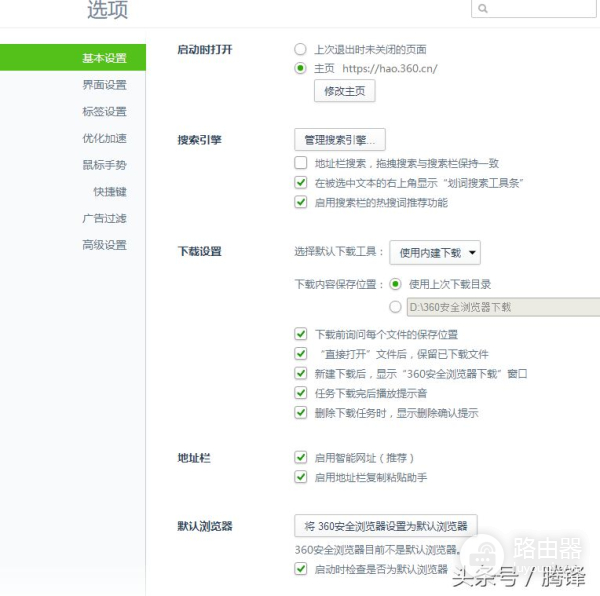Open 标签设置 in the sidebar

point(104,112)
